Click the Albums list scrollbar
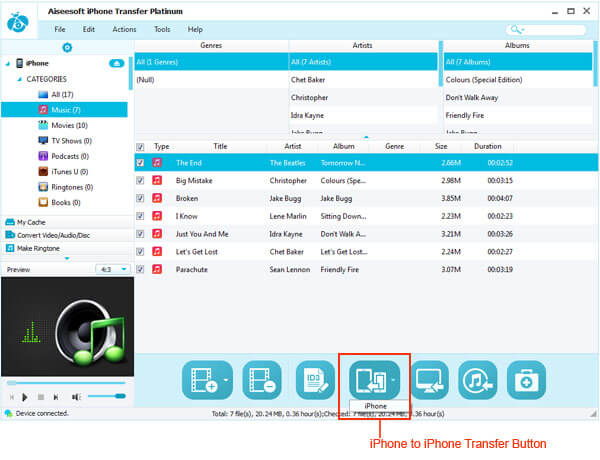 coord(595,64)
